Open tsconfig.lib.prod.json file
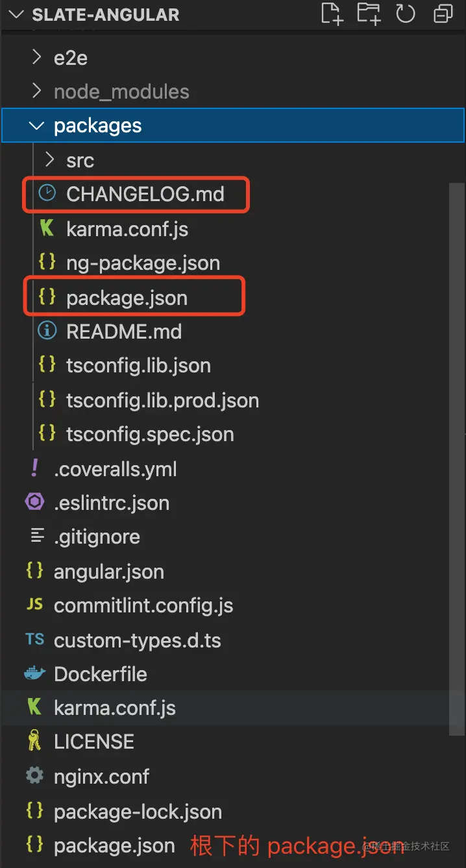Viewport: 466px width, 868px height. click(x=162, y=400)
